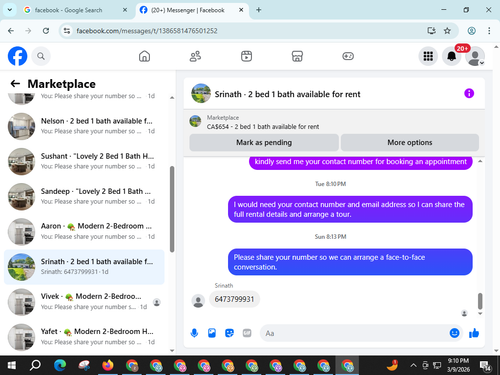Send a thumbs up like
Image resolution: width=500 pixels, height=375 pixels.
pyautogui.click(x=474, y=333)
